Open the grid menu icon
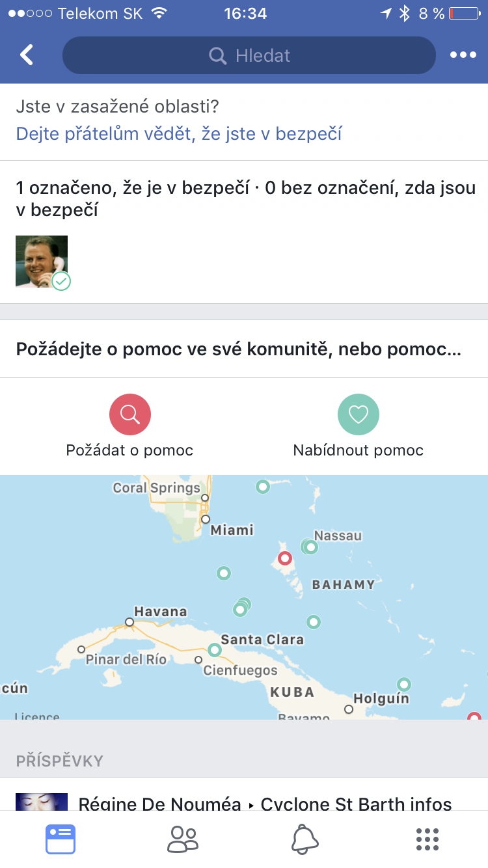The image size is (488, 868). [427, 839]
